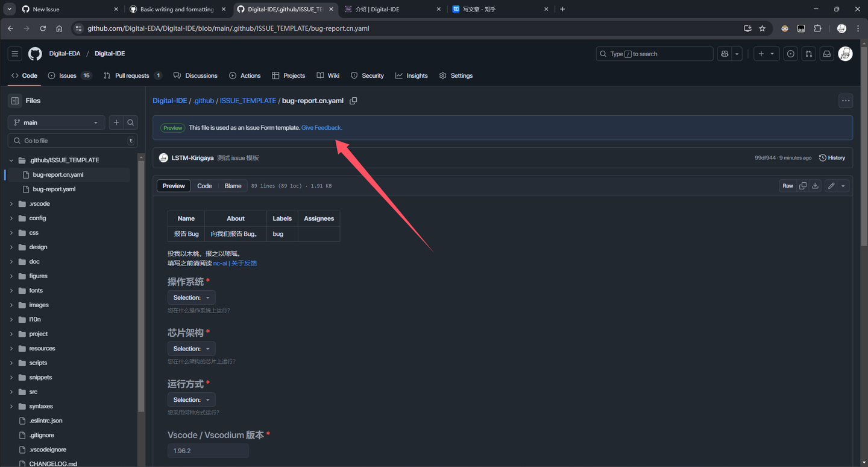Select bug-report.yaml in the file tree
Viewport: 868px width, 467px height.
(53, 189)
